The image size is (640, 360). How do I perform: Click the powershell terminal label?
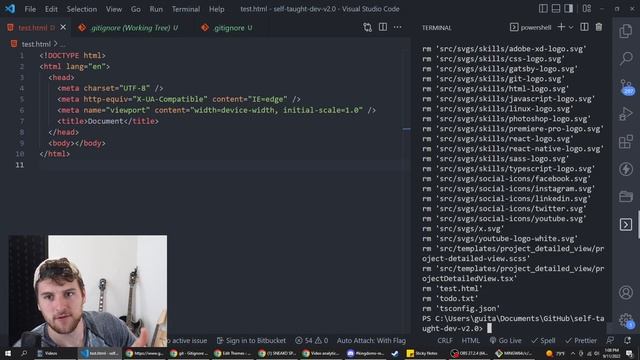point(531,27)
